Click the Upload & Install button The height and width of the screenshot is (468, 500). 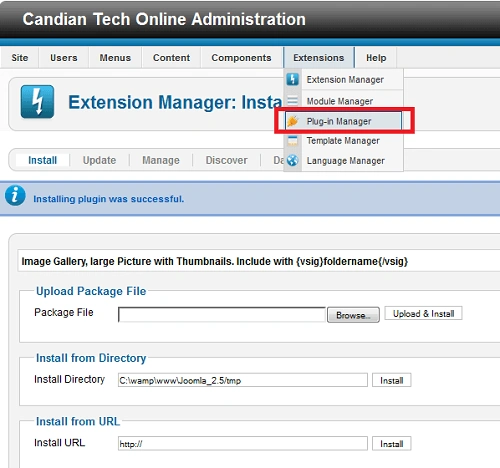pos(423,314)
